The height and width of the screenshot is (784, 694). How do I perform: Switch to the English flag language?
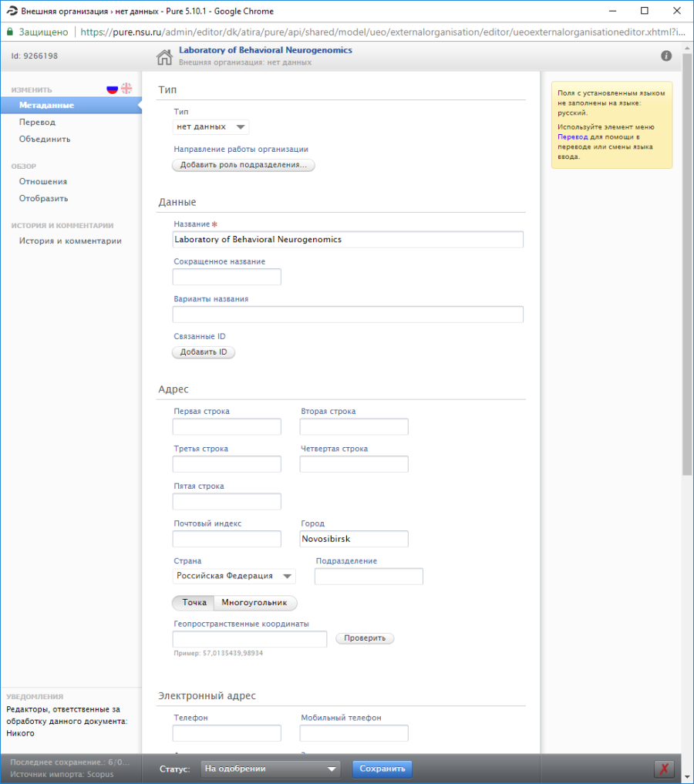pos(126,89)
